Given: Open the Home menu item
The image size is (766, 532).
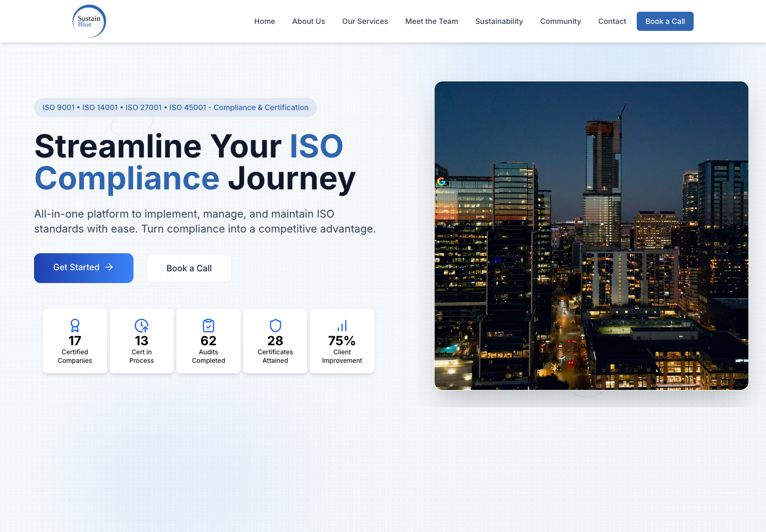Looking at the screenshot, I should point(264,21).
